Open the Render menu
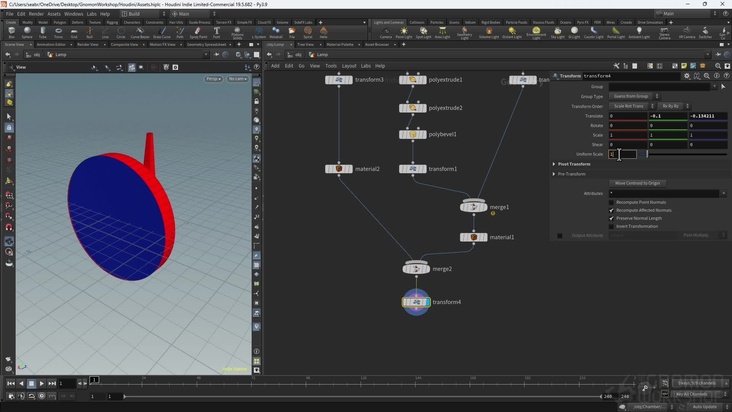732x412 pixels. [36, 14]
